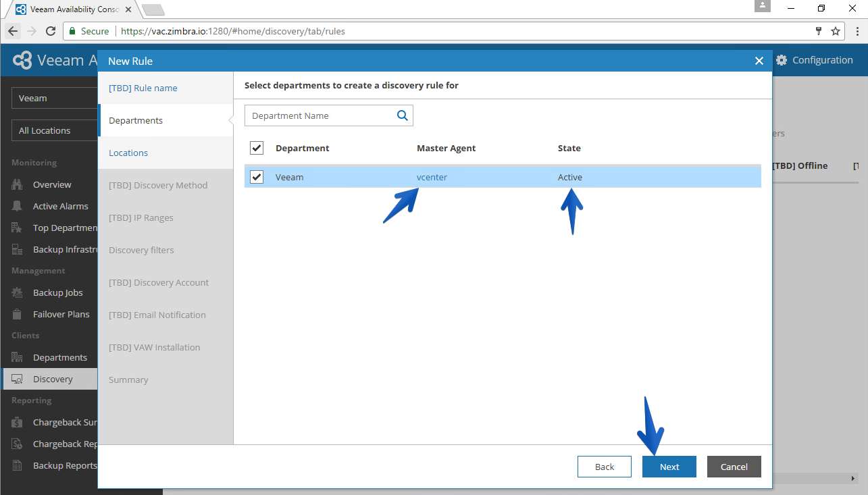
Task: Open a new browser tab
Action: pos(153,10)
